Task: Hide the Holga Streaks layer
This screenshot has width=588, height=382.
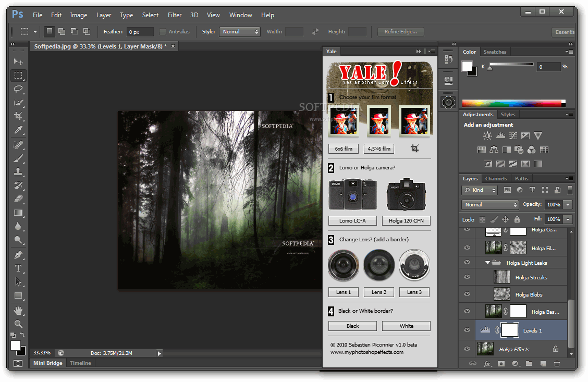Action: (467, 277)
